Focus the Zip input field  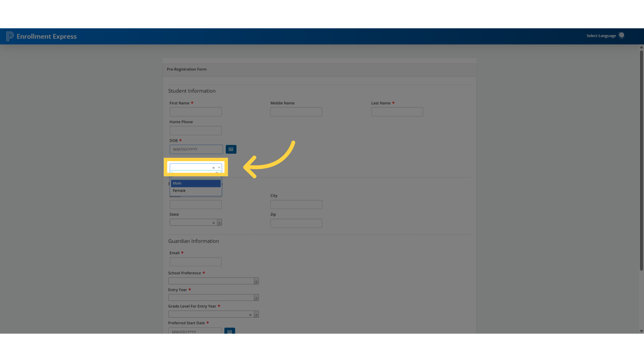click(296, 223)
